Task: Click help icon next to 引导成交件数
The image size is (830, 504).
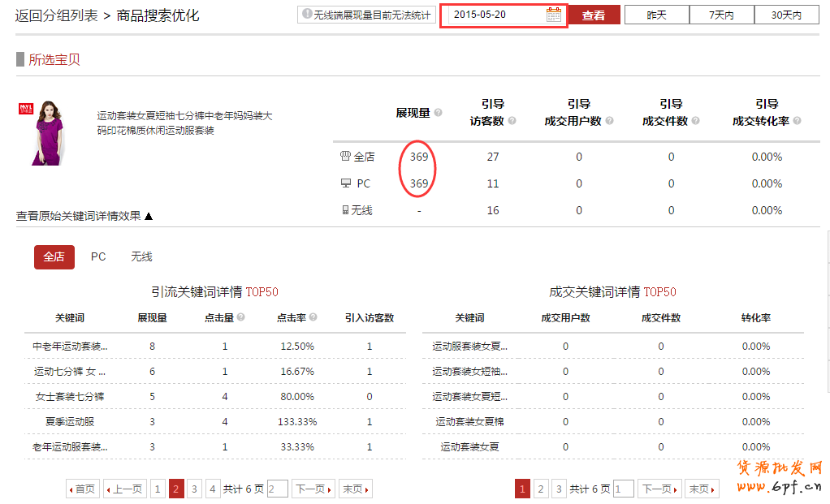Action: point(695,122)
